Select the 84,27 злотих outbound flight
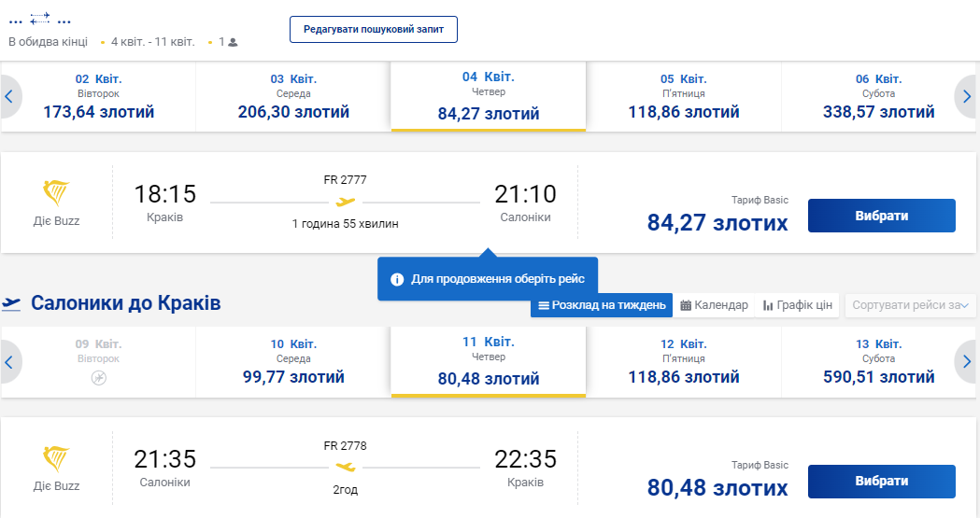The height and width of the screenshot is (518, 980). pos(881,216)
